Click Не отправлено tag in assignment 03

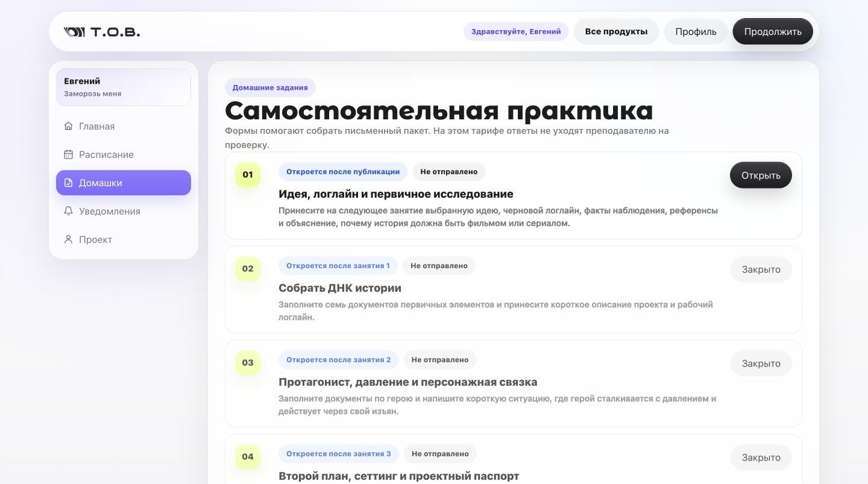point(440,360)
